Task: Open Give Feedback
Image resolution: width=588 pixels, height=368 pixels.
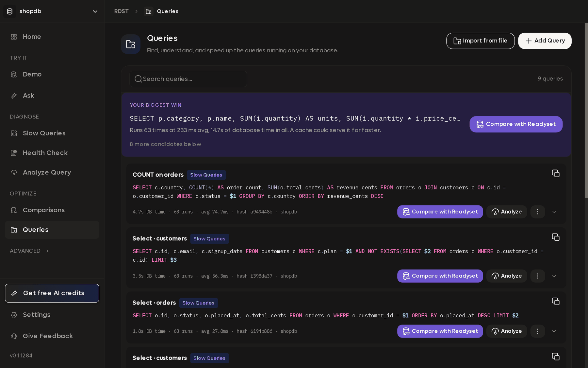Action: pos(52,336)
